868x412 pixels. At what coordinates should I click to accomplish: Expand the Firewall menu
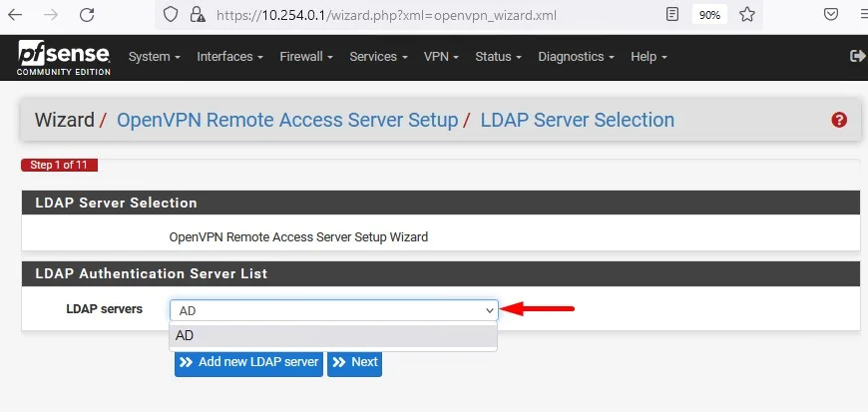306,57
